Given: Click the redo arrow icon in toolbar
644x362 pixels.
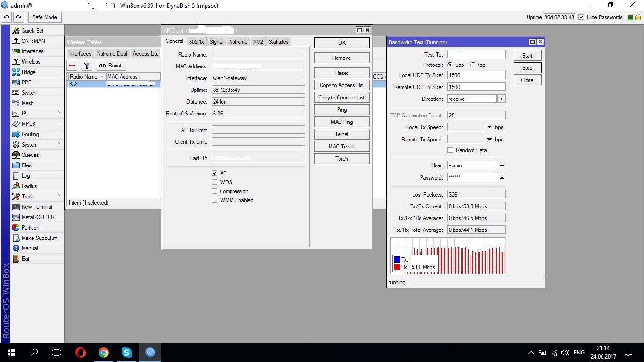Looking at the screenshot, I should [x=18, y=17].
